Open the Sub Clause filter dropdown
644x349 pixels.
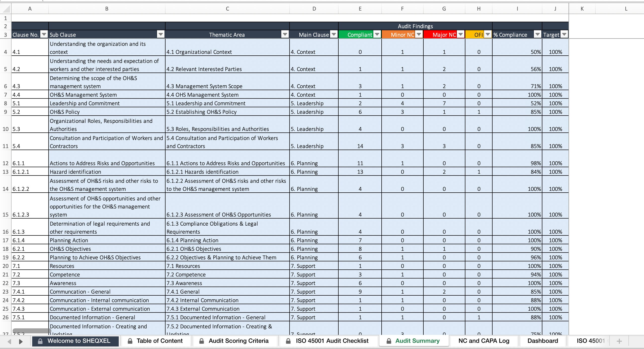(161, 34)
